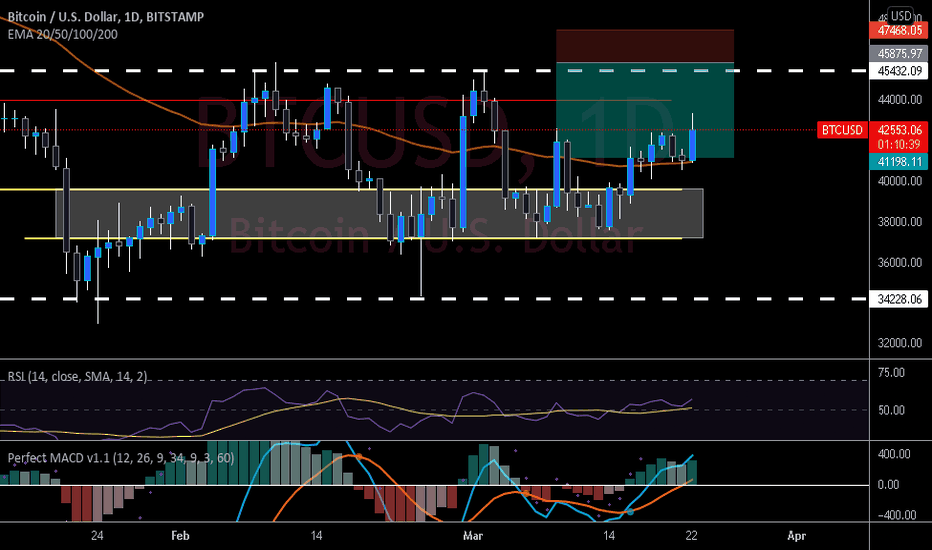This screenshot has height=550, width=932.
Task: Select the gray rectangle consolidation zone
Action: point(379,213)
